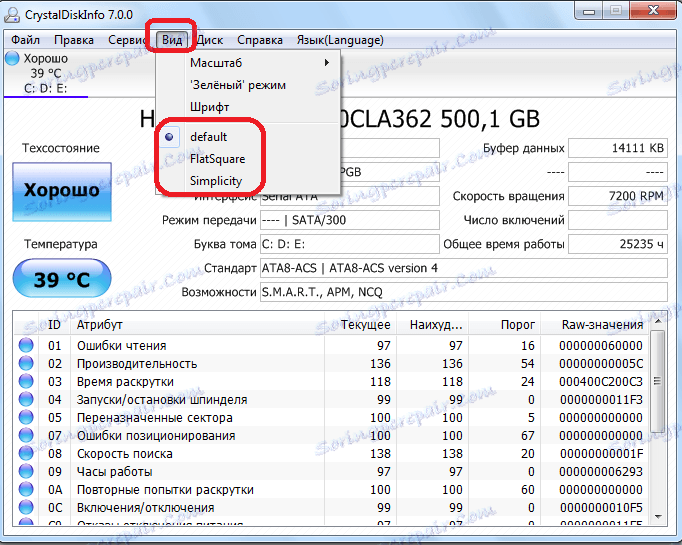
Task: Click status circle for attribute 07 Ошибки позиционирования
Action: (26, 435)
